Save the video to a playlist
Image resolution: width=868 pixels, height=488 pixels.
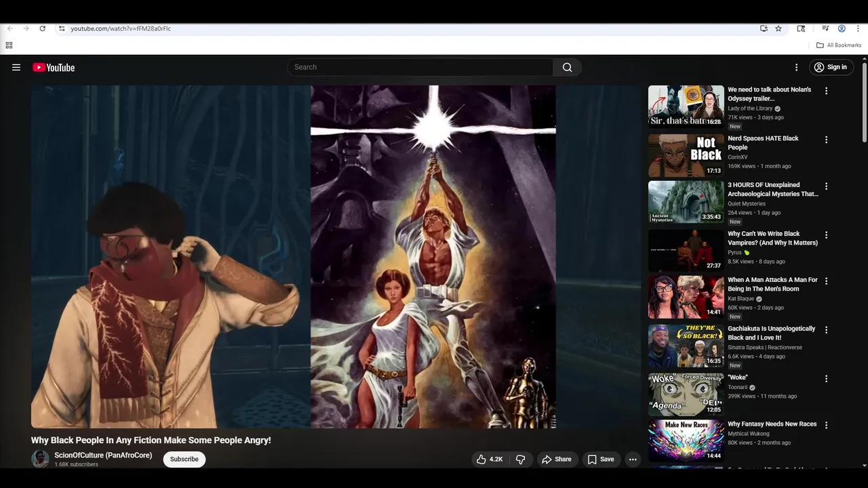[601, 460]
